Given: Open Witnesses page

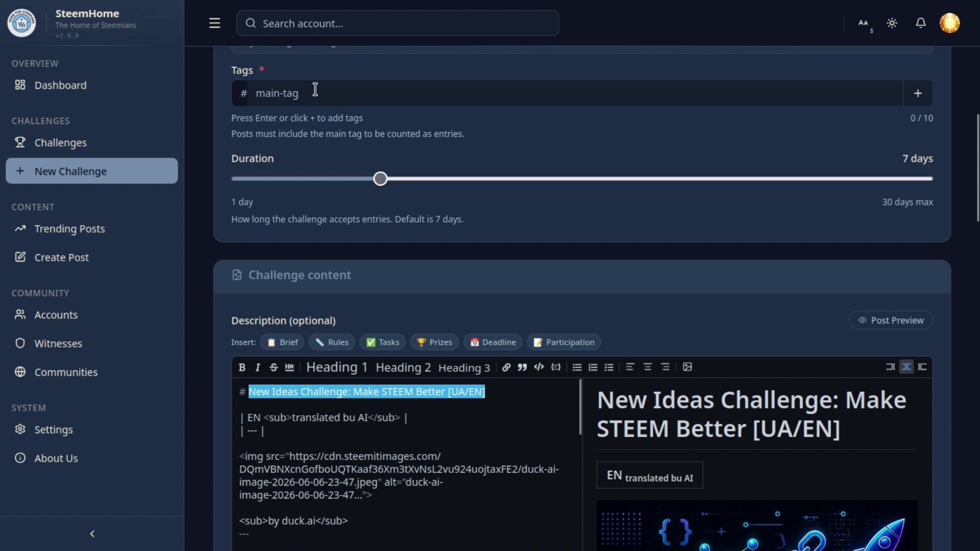Looking at the screenshot, I should tap(92, 343).
